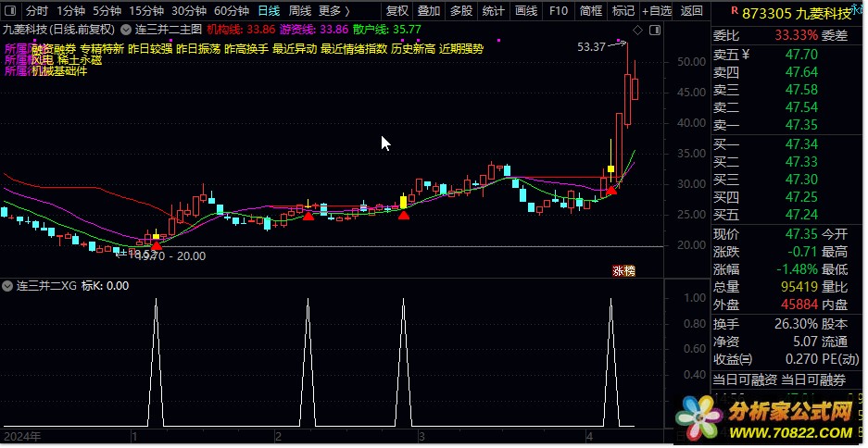The image size is (868, 448).
Task: Click the 53.37 high price label
Action: [x=591, y=47]
